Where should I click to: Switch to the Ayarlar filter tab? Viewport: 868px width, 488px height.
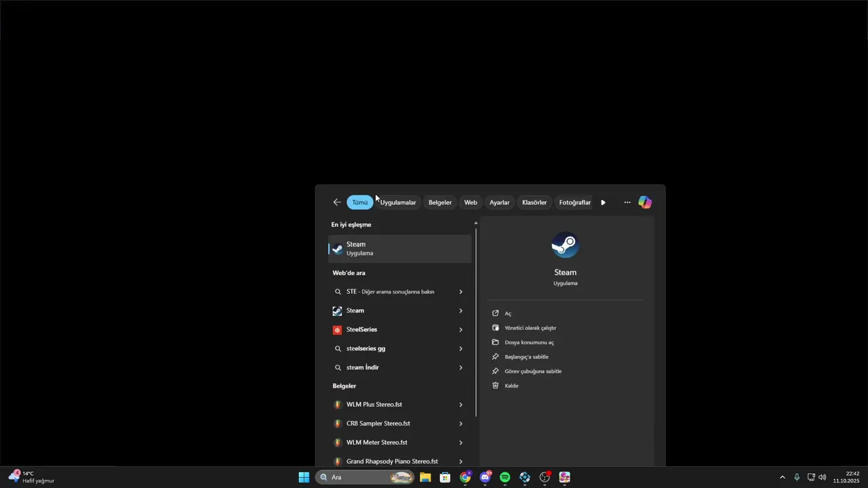click(x=500, y=203)
